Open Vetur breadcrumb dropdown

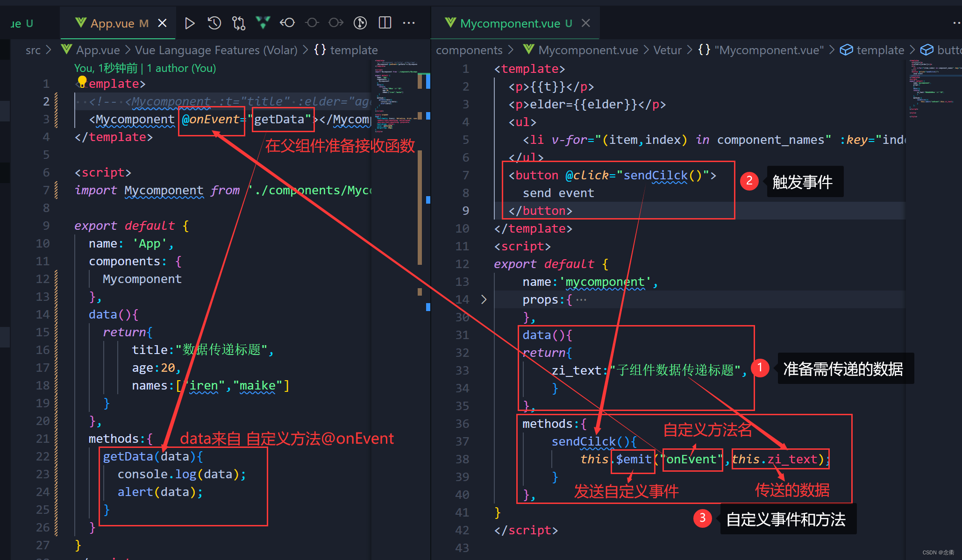point(667,50)
